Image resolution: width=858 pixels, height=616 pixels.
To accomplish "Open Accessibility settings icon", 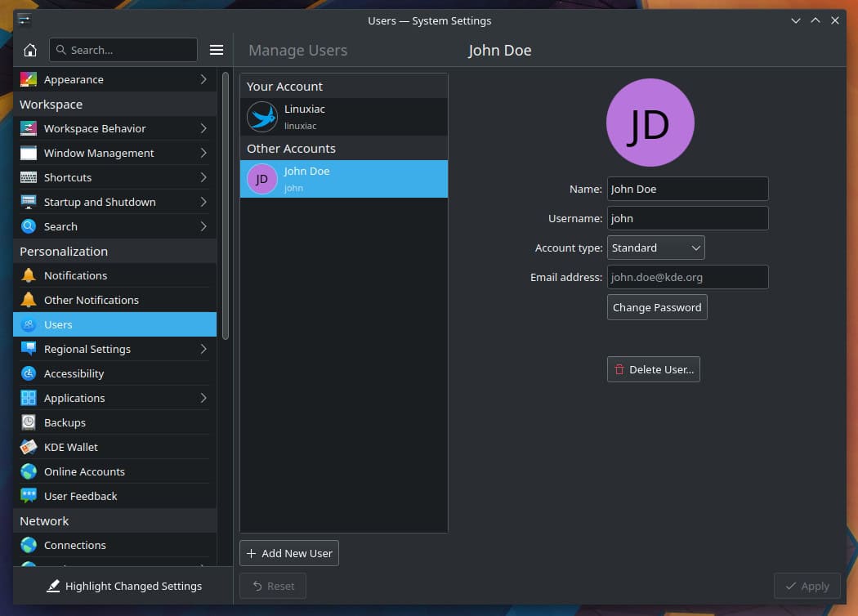I will click(x=29, y=373).
